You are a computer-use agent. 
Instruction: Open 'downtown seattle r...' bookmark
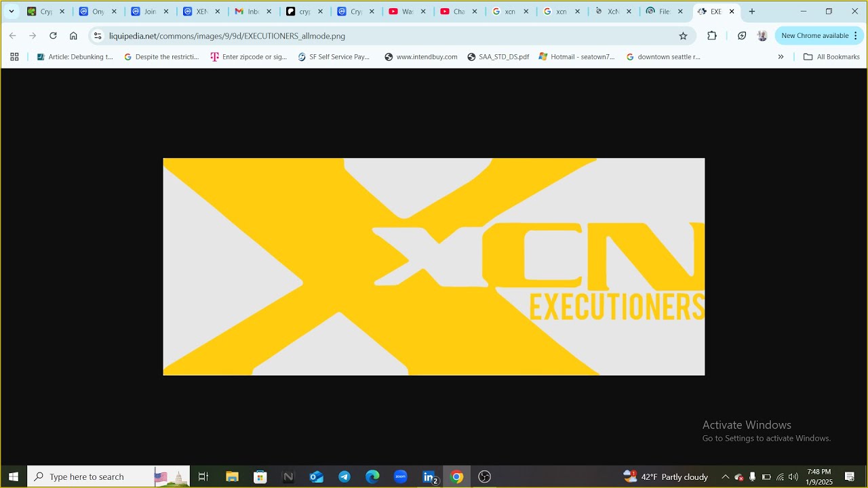pos(663,57)
